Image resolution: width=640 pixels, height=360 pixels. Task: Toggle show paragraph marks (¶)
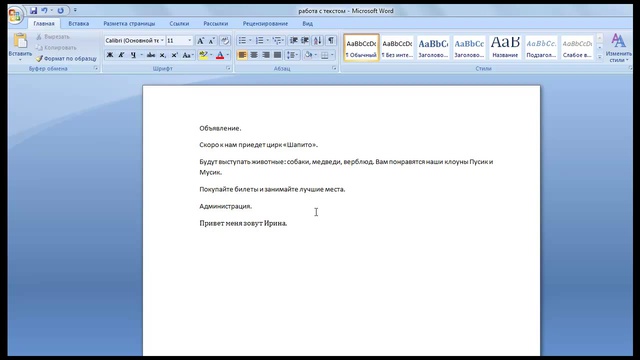click(x=331, y=41)
